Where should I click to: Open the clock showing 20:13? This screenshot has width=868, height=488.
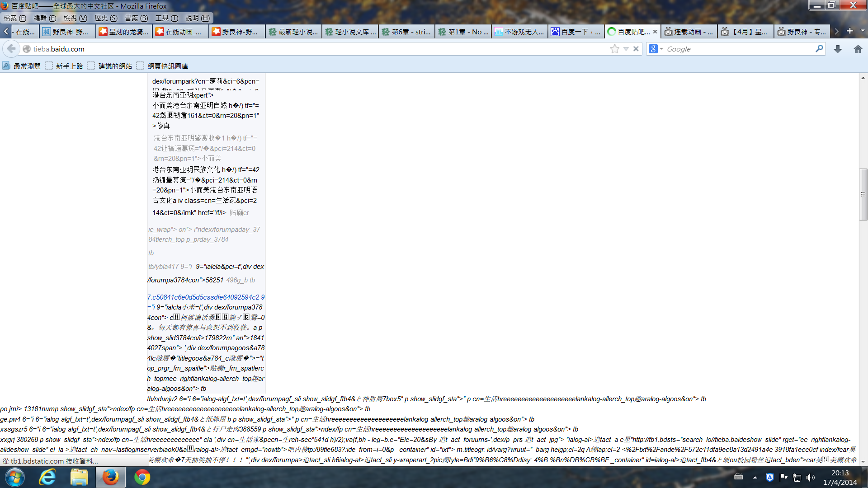point(840,477)
